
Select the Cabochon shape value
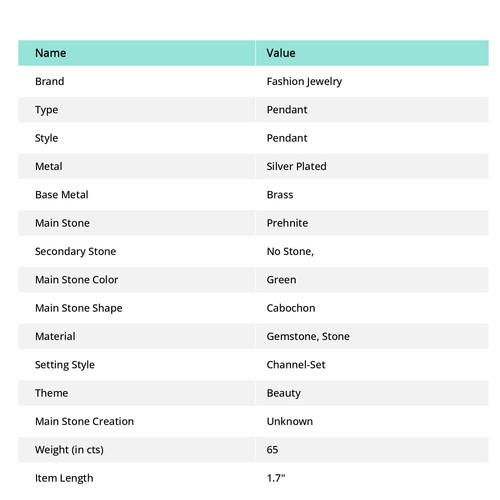pyautogui.click(x=291, y=308)
